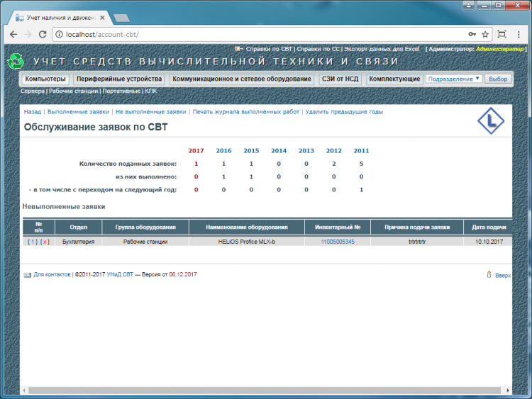The width and height of the screenshot is (532, 399).
Task: Select year 2016
Action: point(223,151)
